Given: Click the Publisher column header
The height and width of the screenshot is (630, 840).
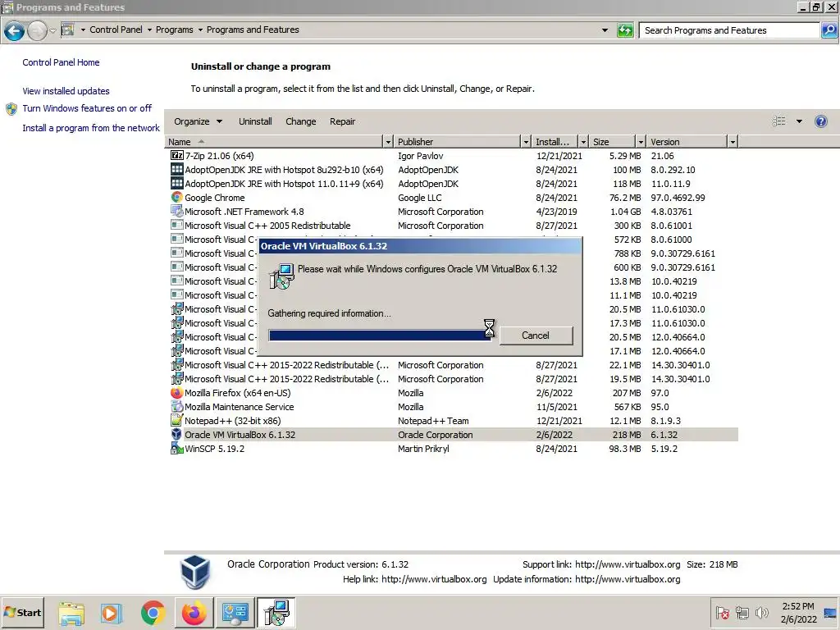Looking at the screenshot, I should pos(458,141).
